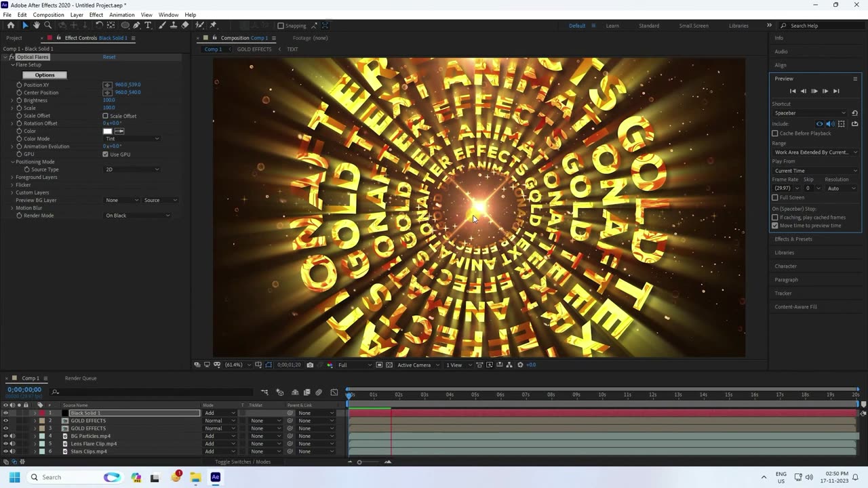Click the Home icon in toolbar

[10, 25]
